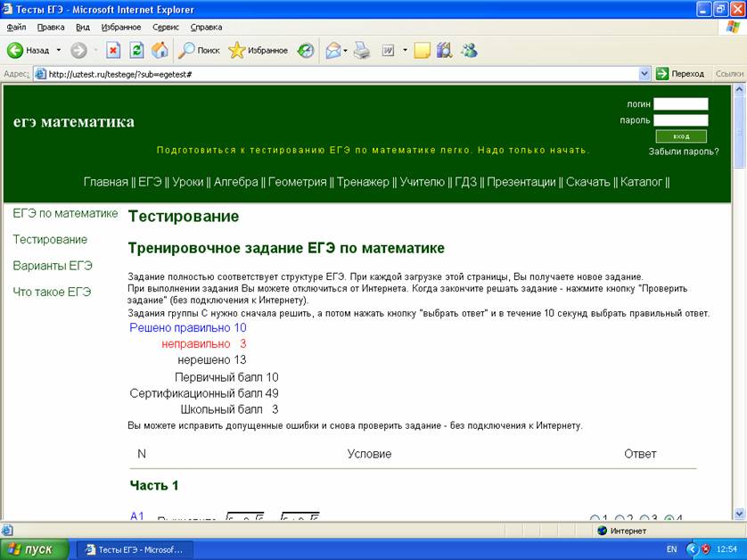Open the Research books toolbar icon
The width and height of the screenshot is (747, 560).
pos(445,50)
